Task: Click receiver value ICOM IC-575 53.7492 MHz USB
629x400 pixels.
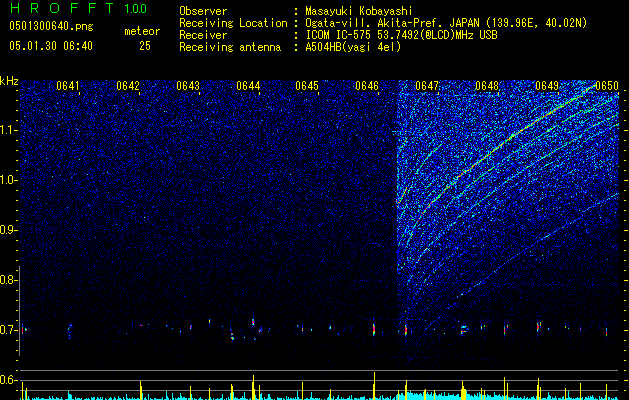Action: coord(401,35)
